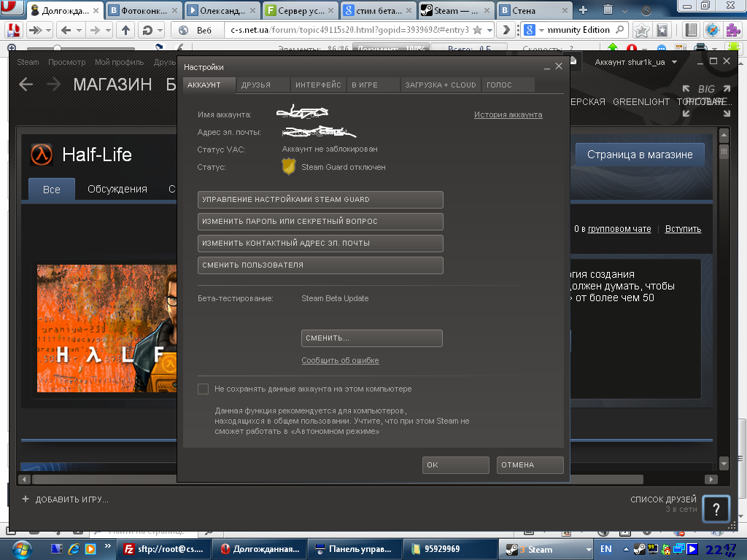747x560 pixels.
Task: Open the Друзья settings tab
Action: 263,85
